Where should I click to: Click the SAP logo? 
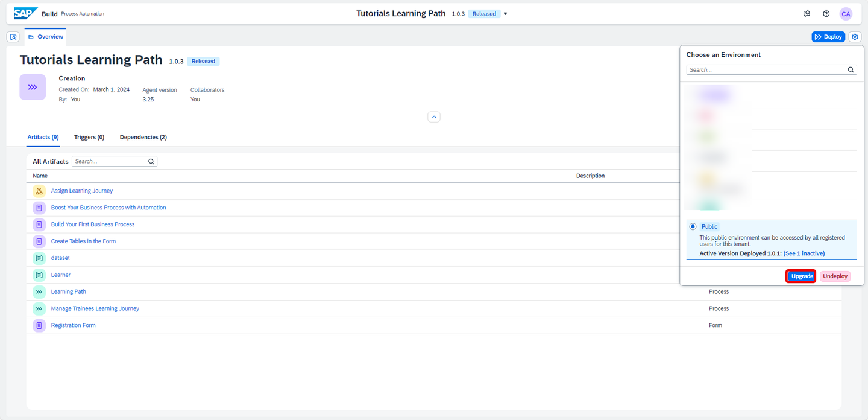[x=26, y=13]
